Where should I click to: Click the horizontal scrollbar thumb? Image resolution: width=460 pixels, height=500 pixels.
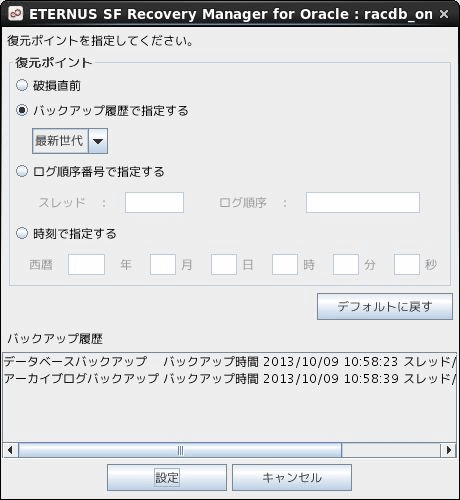pos(180,450)
